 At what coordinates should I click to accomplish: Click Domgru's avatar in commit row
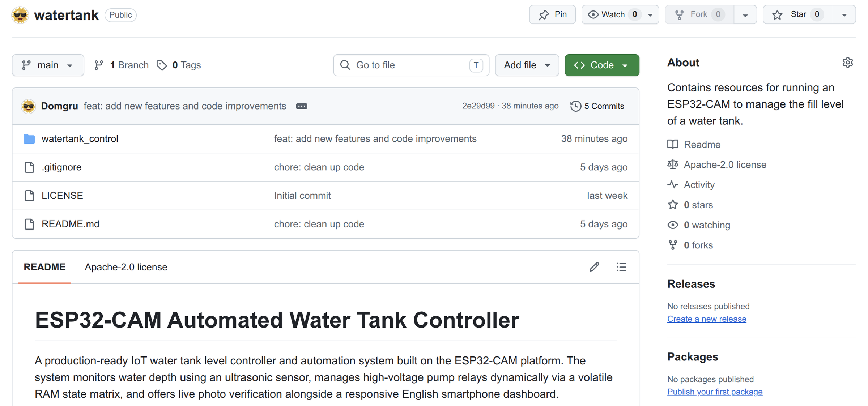click(28, 106)
